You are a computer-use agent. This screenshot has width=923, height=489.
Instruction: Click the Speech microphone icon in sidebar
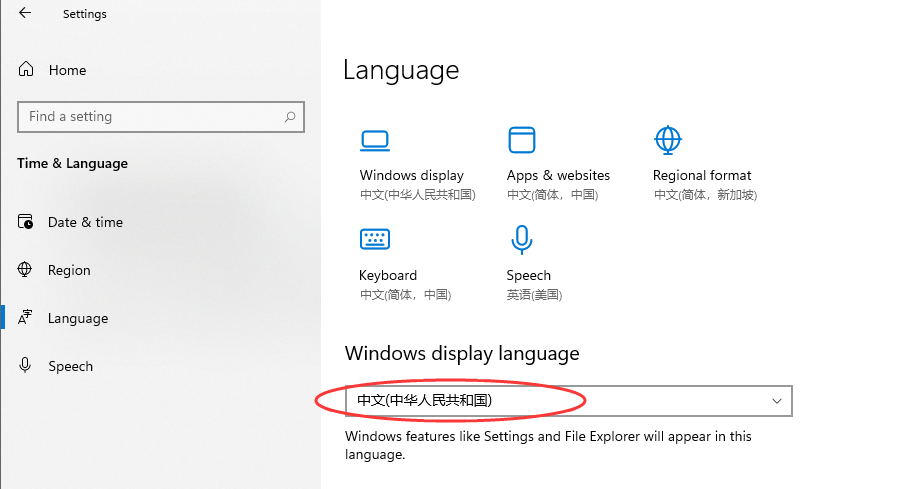tap(25, 365)
